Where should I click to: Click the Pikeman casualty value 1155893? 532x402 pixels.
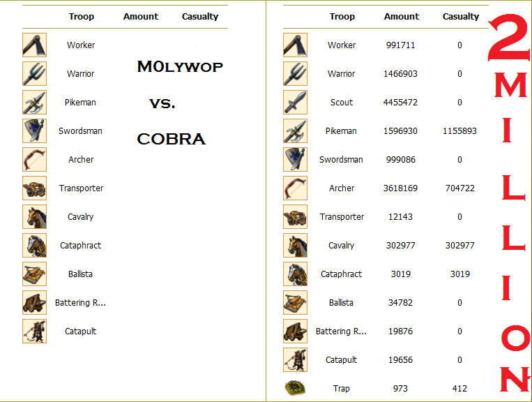click(x=459, y=131)
